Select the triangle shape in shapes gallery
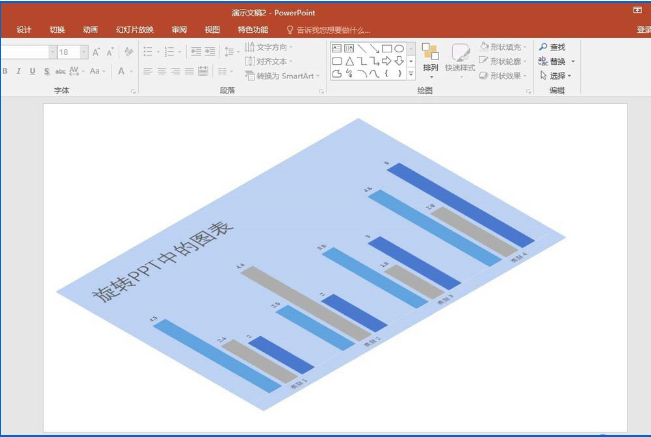Screen dimensions: 651x437 350,61
